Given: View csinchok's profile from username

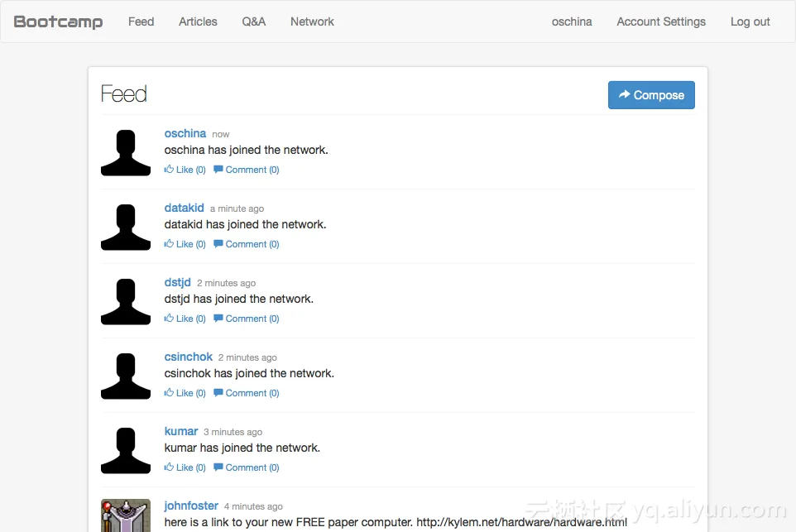Looking at the screenshot, I should coord(189,357).
